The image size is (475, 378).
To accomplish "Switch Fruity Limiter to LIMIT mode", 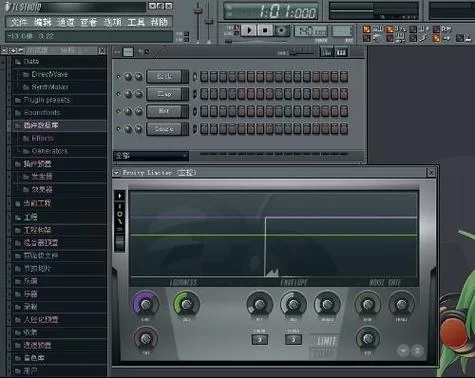I will click(326, 341).
